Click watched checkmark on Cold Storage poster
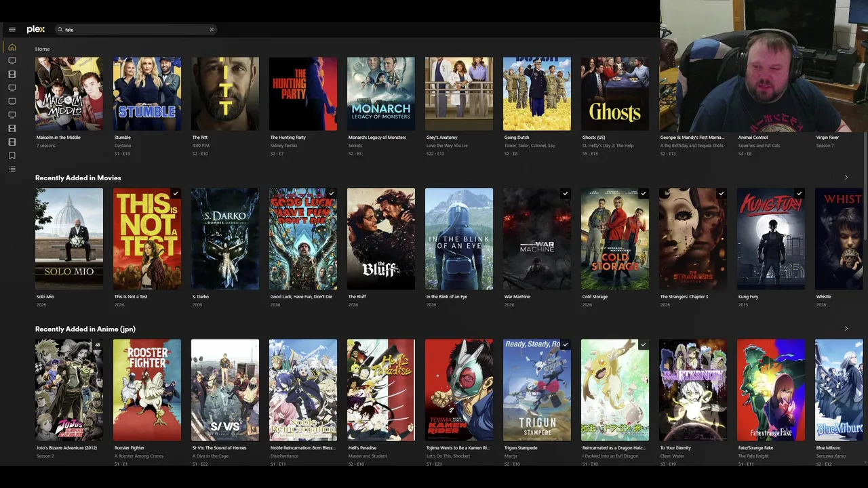 [644, 193]
